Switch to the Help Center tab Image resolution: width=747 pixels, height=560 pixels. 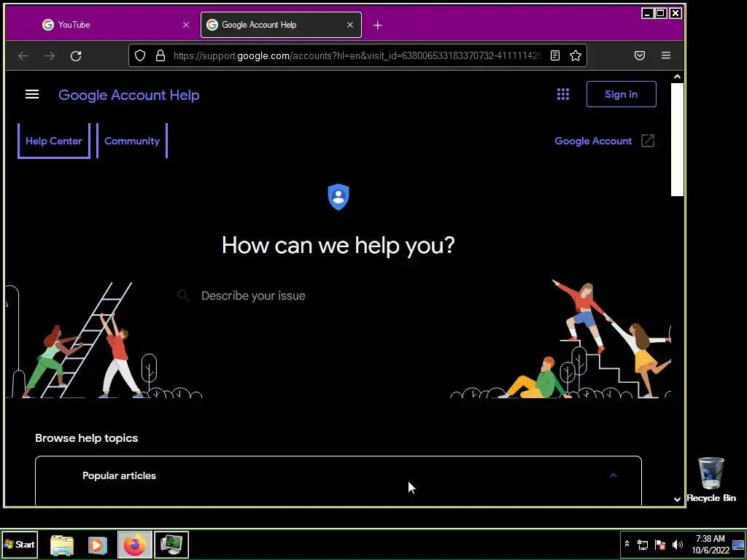tap(54, 141)
